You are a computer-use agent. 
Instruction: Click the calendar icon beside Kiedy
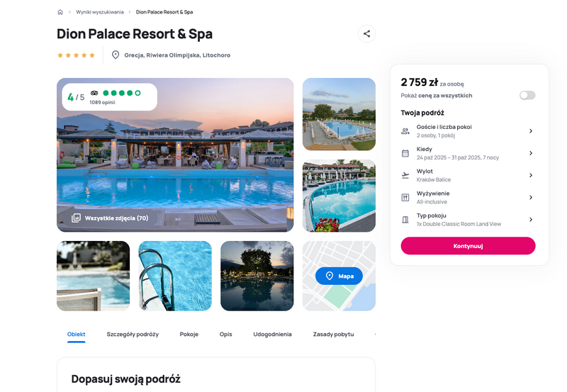(x=405, y=153)
